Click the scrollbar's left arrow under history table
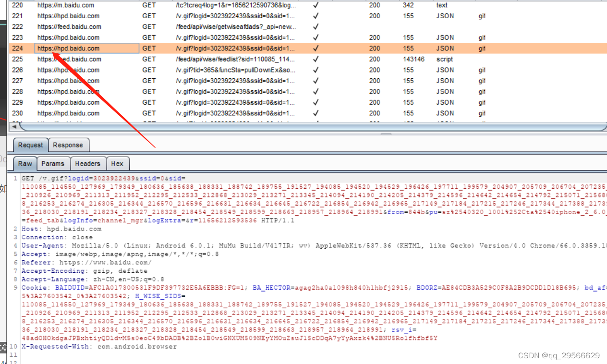This screenshot has width=607, height=364. (14, 127)
